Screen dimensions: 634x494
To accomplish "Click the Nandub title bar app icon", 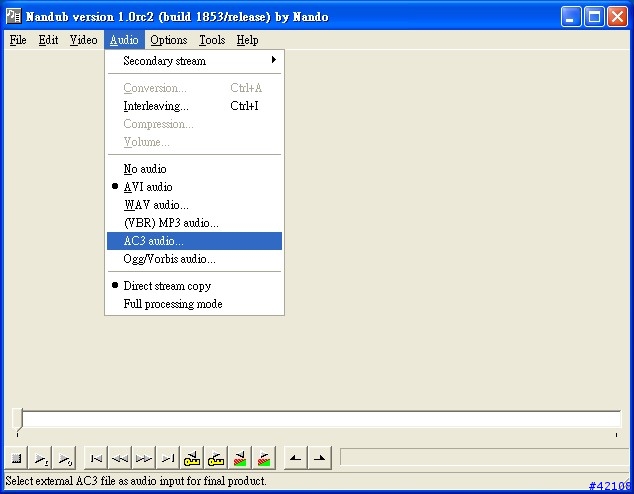I will [13, 16].
